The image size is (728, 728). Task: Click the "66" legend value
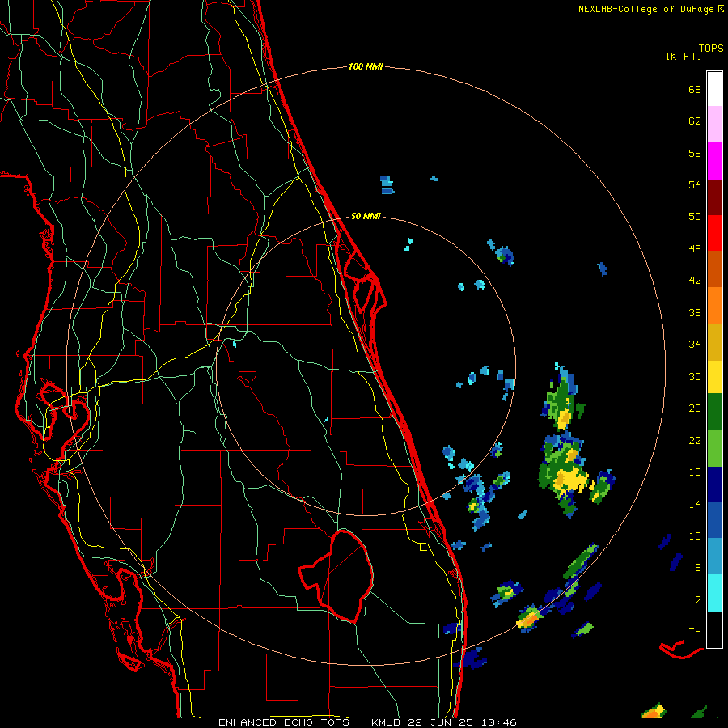click(x=695, y=89)
